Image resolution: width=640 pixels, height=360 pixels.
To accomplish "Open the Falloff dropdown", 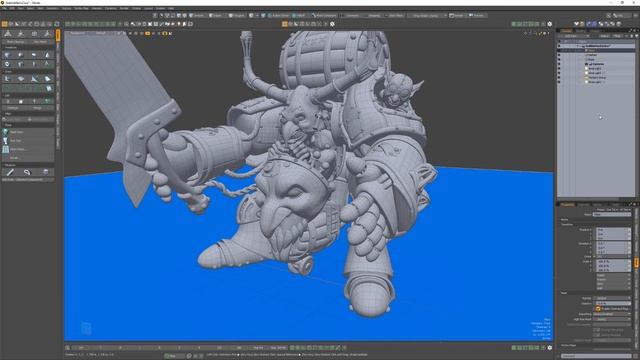I will 300,16.
